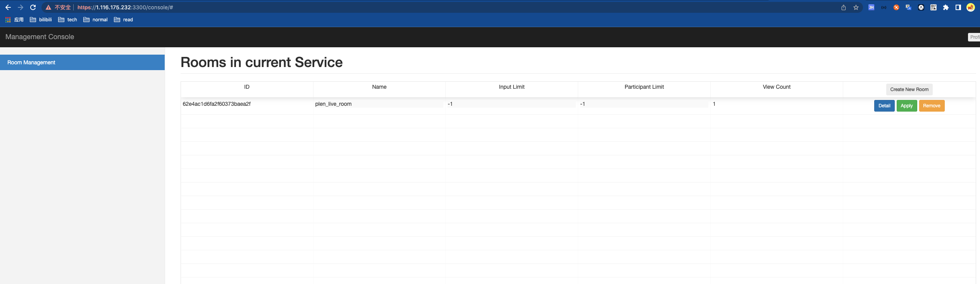Open Detail for plen_live_room
The width and height of the screenshot is (980, 284).
[884, 106]
